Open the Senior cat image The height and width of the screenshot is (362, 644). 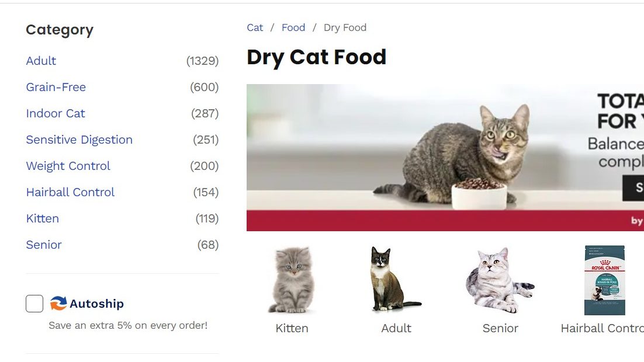tap(500, 280)
